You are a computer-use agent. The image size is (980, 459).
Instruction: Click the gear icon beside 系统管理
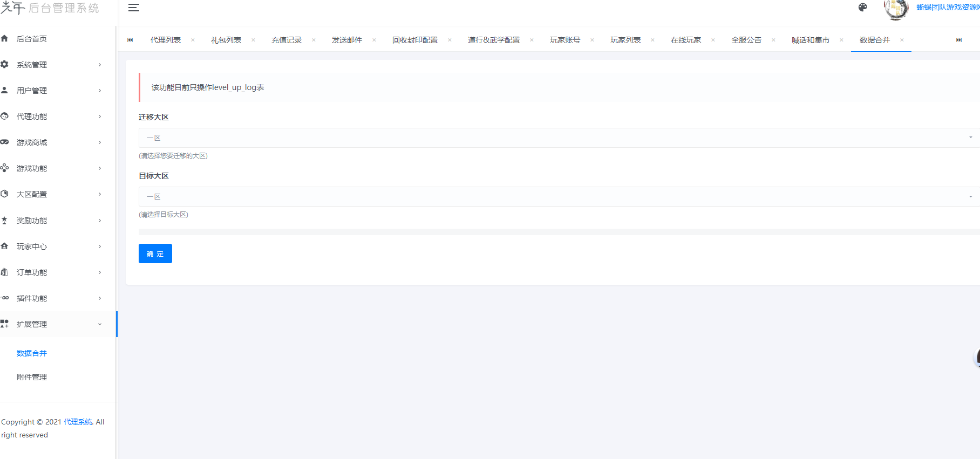(5, 65)
